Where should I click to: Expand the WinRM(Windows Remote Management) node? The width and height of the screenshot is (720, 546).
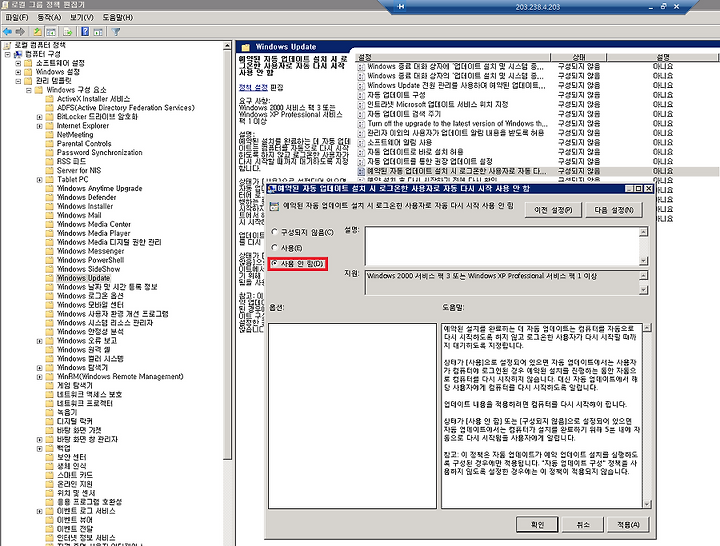click(39, 377)
